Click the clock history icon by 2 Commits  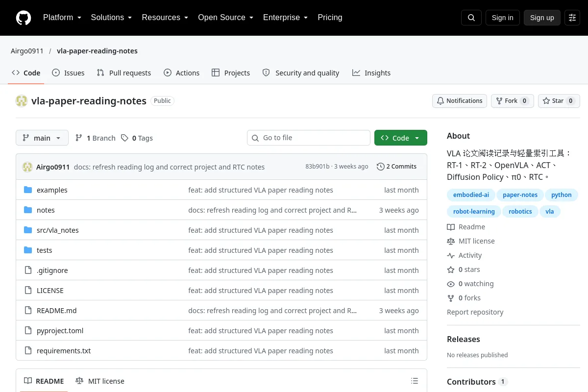click(x=380, y=167)
